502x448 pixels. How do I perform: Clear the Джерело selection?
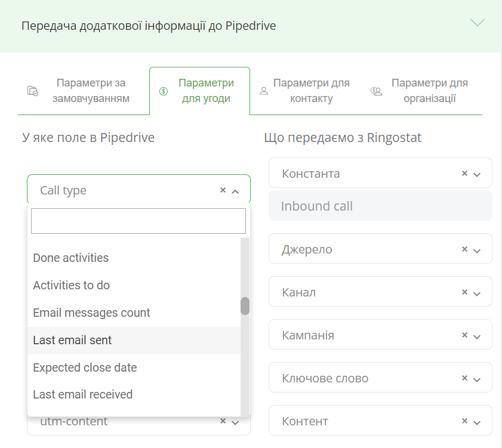coord(464,249)
